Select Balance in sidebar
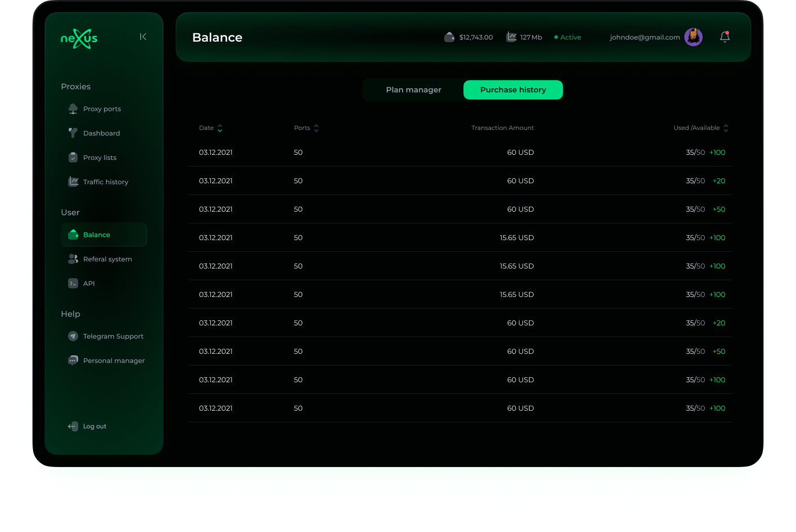The image size is (796, 532). tap(104, 235)
